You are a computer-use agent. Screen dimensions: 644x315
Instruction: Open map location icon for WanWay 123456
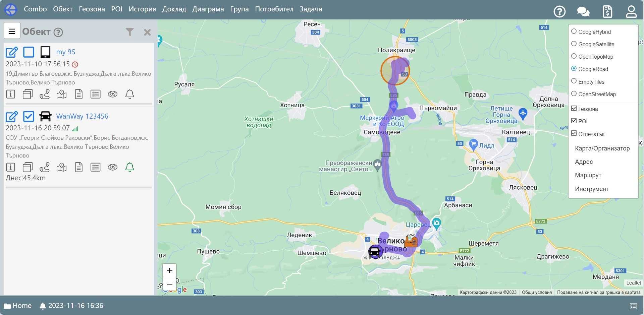[62, 167]
